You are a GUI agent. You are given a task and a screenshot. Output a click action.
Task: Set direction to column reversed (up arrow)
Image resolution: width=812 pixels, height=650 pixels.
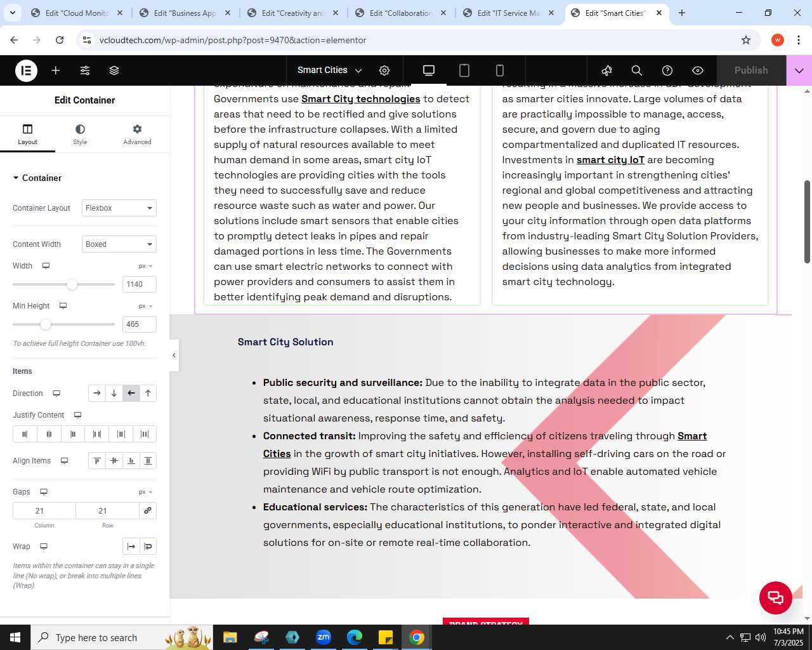[x=148, y=394]
